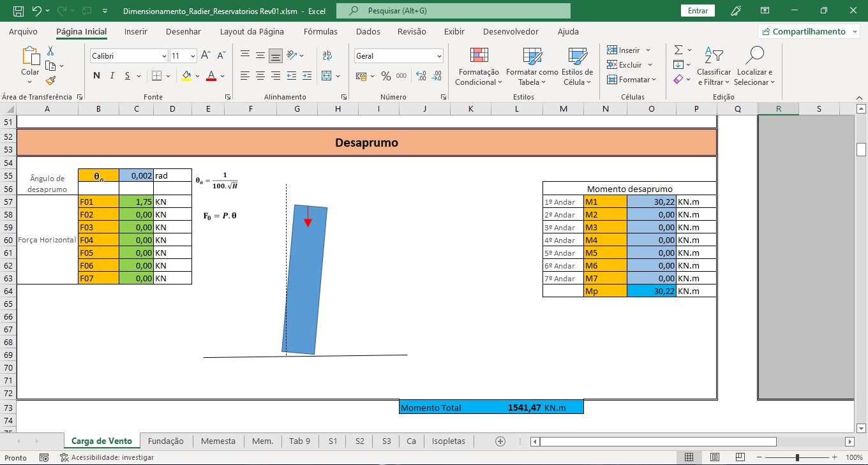Open Formatar como Tabela gallery
This screenshot has height=465, width=868.
(x=532, y=66)
